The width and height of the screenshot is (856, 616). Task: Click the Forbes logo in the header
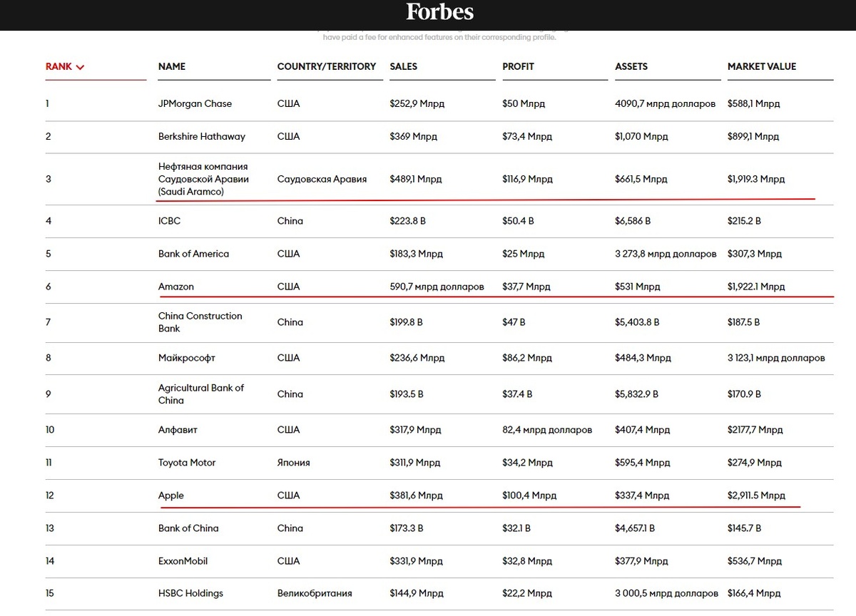[440, 11]
